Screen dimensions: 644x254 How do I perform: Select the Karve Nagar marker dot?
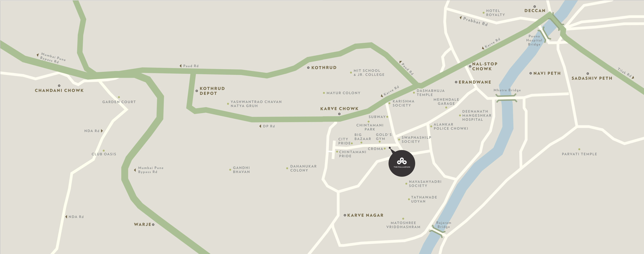click(x=345, y=215)
